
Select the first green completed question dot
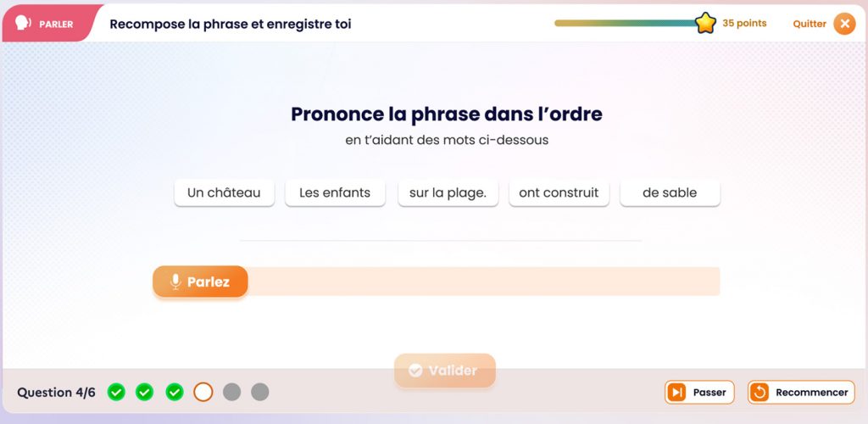click(116, 392)
